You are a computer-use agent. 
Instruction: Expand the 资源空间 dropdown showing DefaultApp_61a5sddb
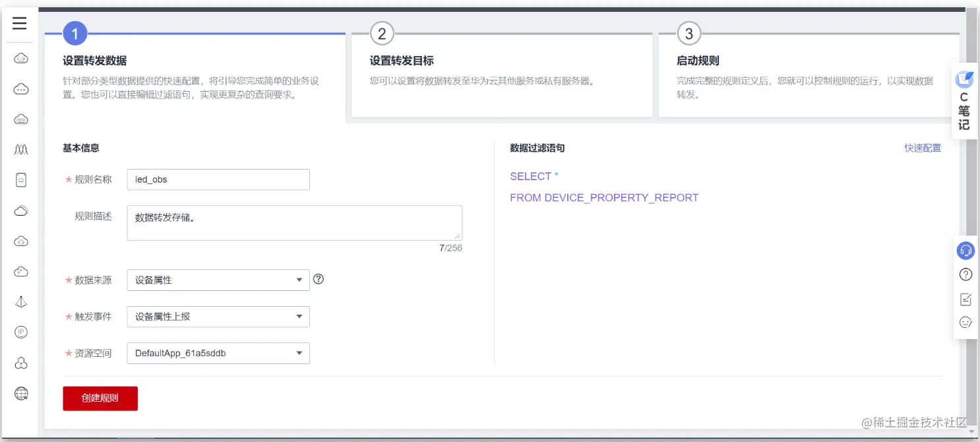218,353
